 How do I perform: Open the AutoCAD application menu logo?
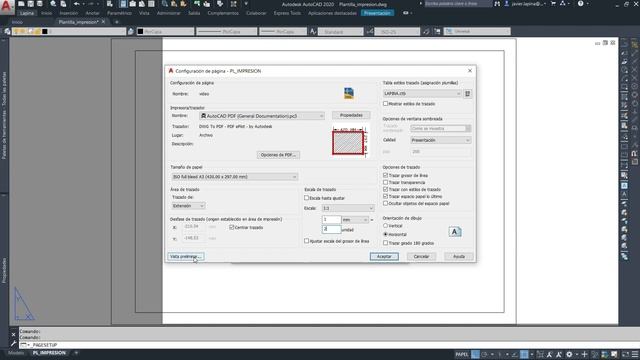7,7
